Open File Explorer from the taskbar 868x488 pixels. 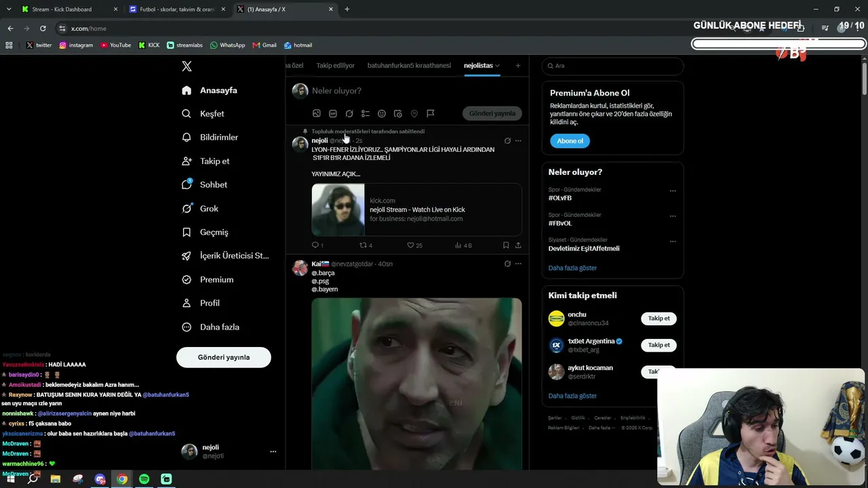tap(56, 479)
